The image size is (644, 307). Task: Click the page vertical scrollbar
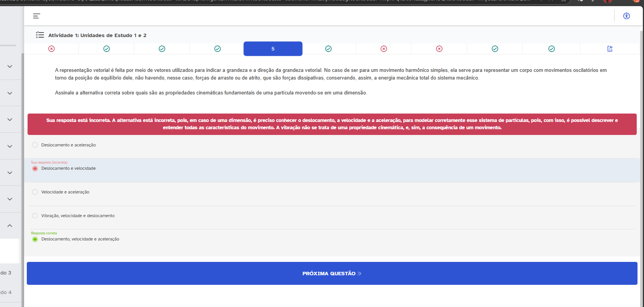(x=642, y=153)
